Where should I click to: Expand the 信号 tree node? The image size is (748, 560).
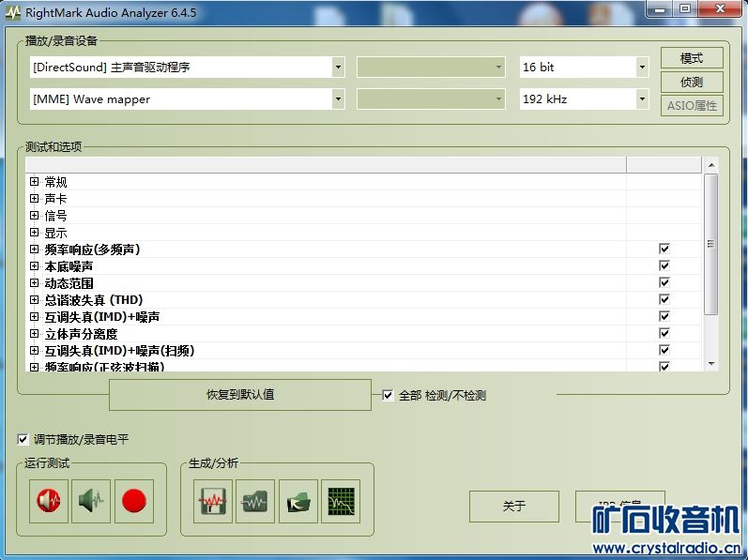35,216
